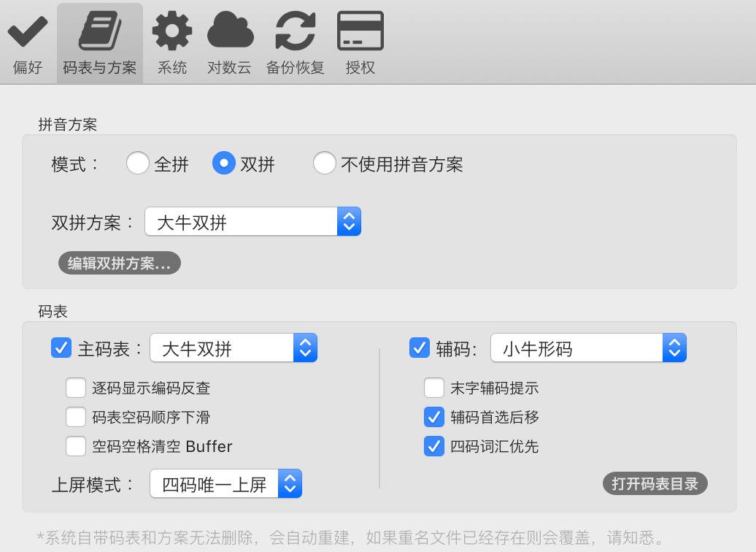Image resolution: width=756 pixels, height=552 pixels.
Task: Toggle the 主码表 checkbox
Action: point(61,348)
